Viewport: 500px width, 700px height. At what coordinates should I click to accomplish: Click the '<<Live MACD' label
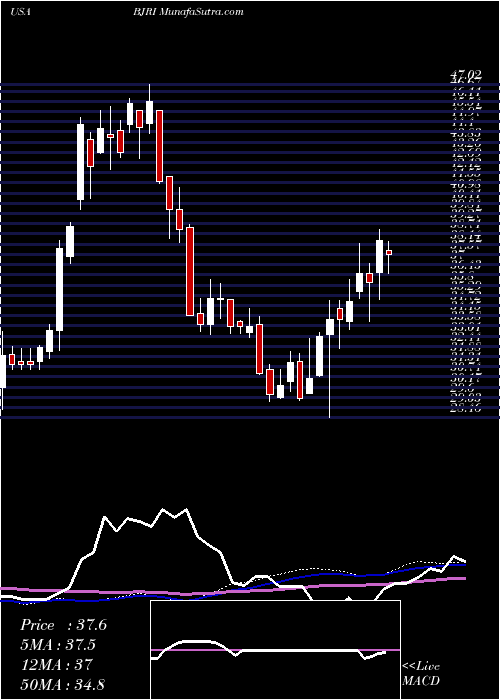[x=421, y=674]
